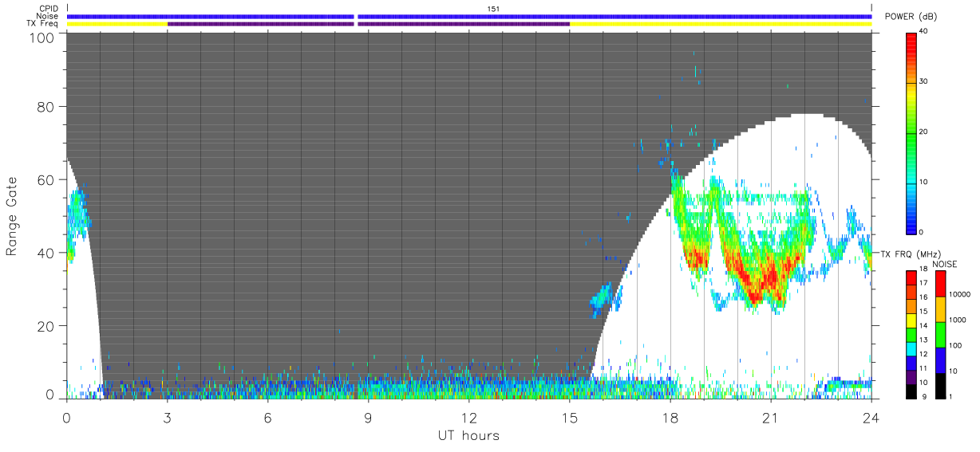980x452 pixels.
Task: Click the "21" tick on UT hours axis
Action: (770, 418)
